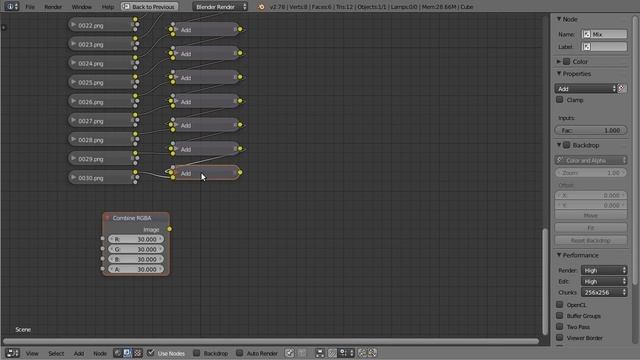This screenshot has height=360, width=640.
Task: Click the R 30.000 value field on Combine RGBA
Action: click(136, 239)
